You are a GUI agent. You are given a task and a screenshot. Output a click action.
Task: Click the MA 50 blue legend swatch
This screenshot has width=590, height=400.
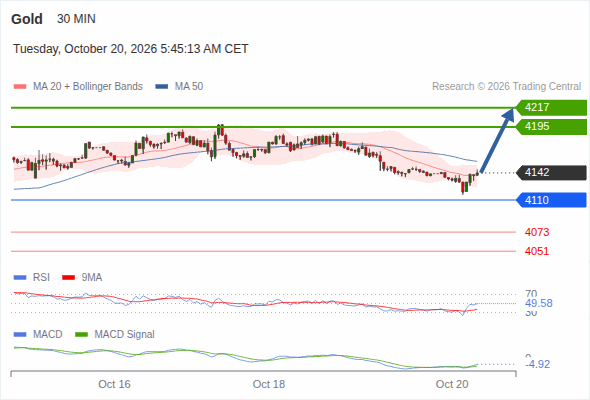[x=162, y=87]
